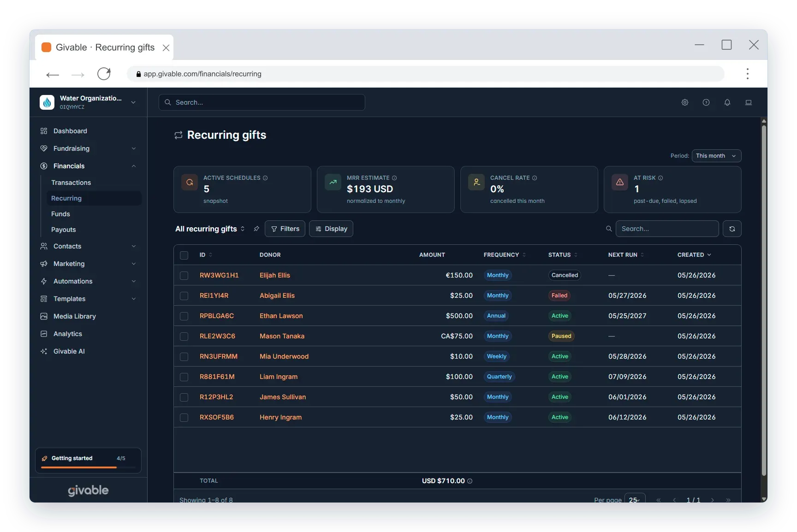Click the Active Schedules recurring icon
Screen dimensions: 797x532
tap(190, 182)
